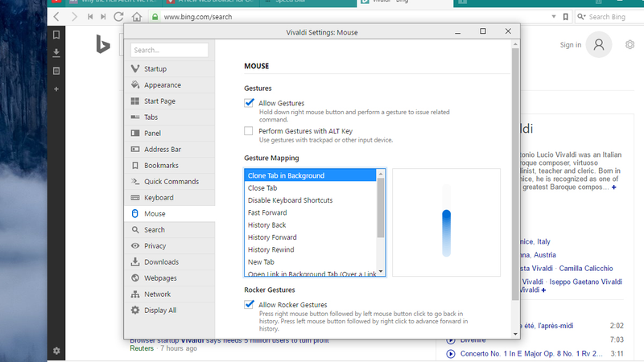Play the Concerto No. 1 track
This screenshot has height=362, width=644.
coord(451,354)
